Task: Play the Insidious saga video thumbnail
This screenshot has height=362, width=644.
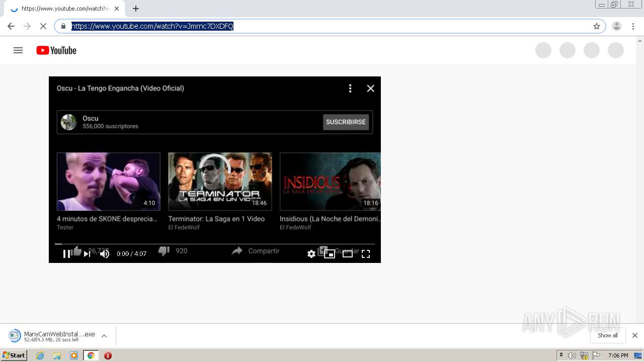Action: (330, 182)
